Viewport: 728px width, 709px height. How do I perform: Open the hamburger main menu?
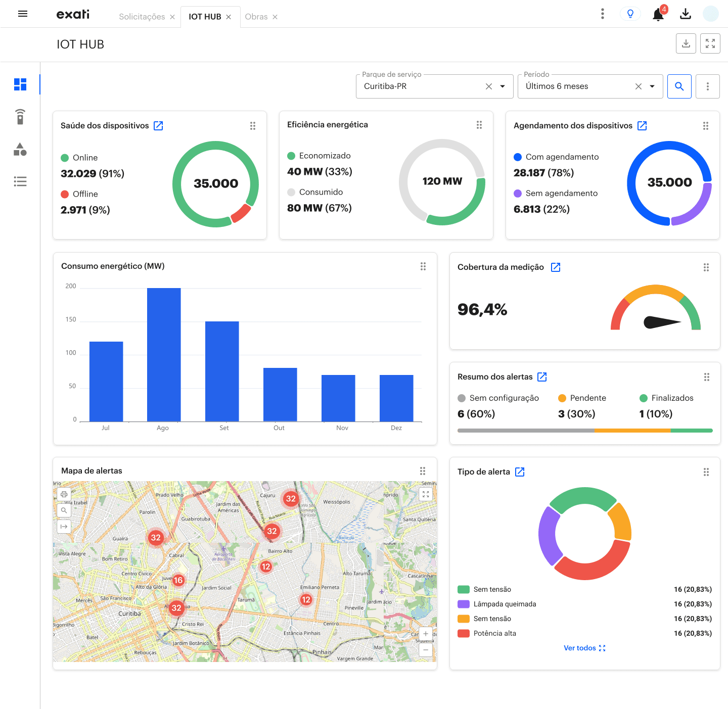22,14
